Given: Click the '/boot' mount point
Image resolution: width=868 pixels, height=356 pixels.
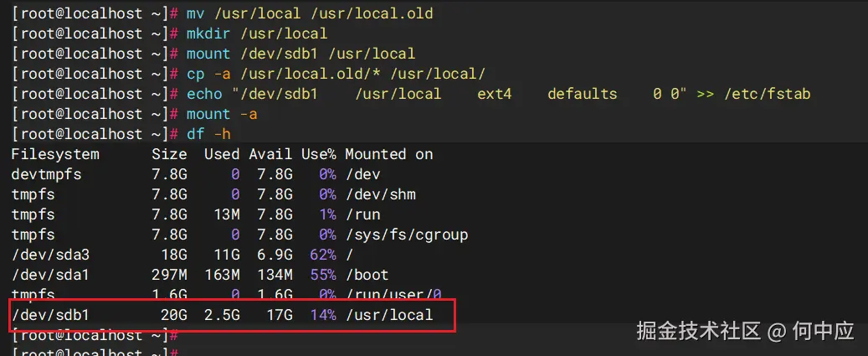Looking at the screenshot, I should [x=367, y=275].
